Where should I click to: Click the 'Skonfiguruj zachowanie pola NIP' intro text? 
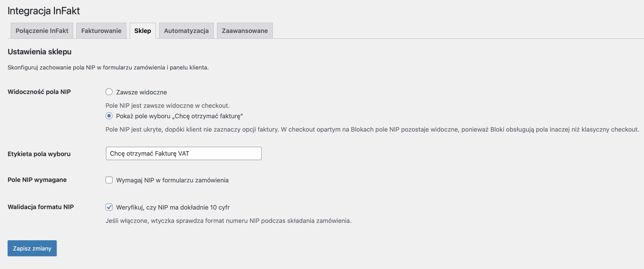[108, 67]
